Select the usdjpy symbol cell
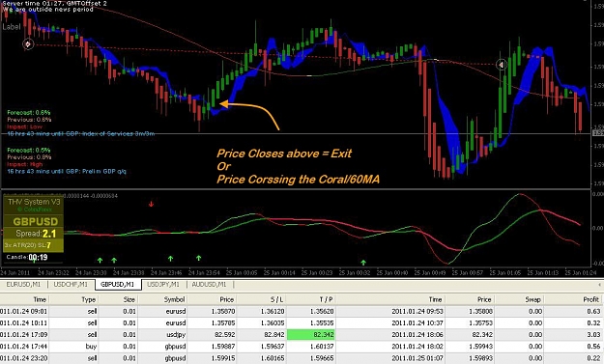 click(x=176, y=335)
